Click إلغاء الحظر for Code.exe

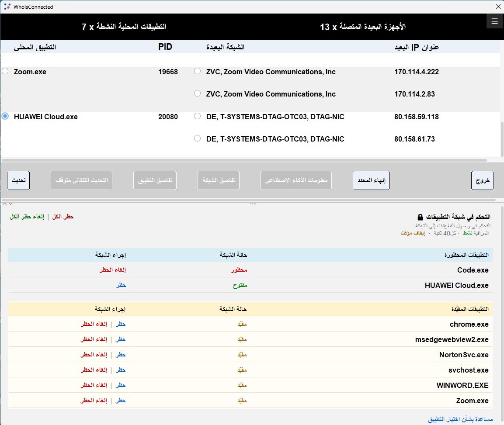tap(112, 270)
